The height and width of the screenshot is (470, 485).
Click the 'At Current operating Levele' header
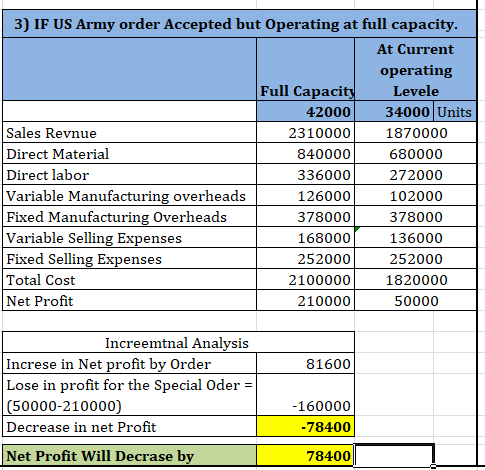point(415,69)
